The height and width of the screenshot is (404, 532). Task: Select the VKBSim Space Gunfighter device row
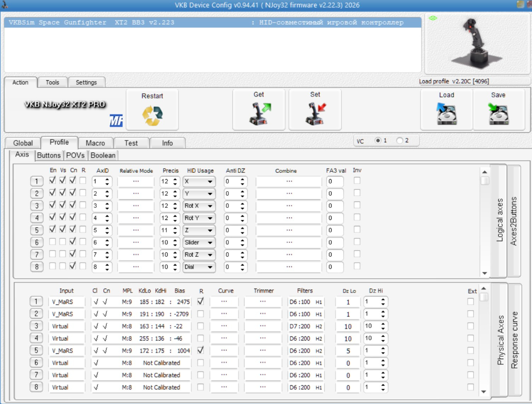(213, 22)
